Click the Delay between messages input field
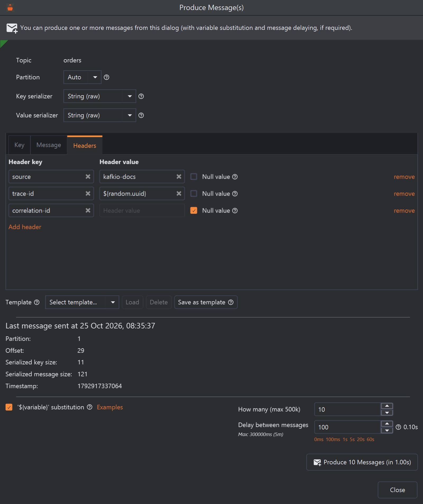This screenshot has height=504, width=423. coord(347,427)
